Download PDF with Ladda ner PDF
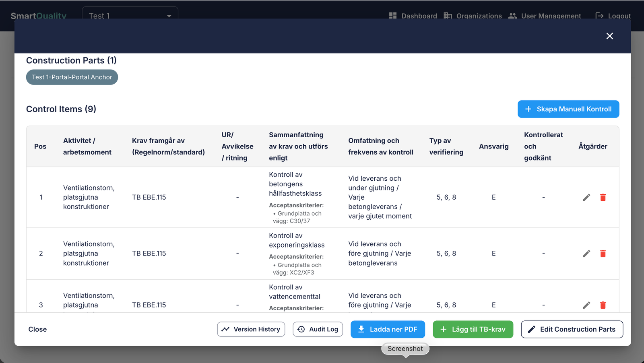Viewport: 644px width, 363px height. tap(388, 329)
